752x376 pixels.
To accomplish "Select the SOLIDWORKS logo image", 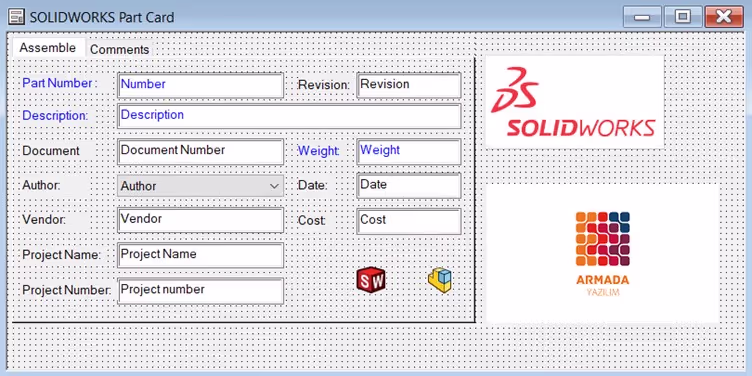I will [x=575, y=102].
